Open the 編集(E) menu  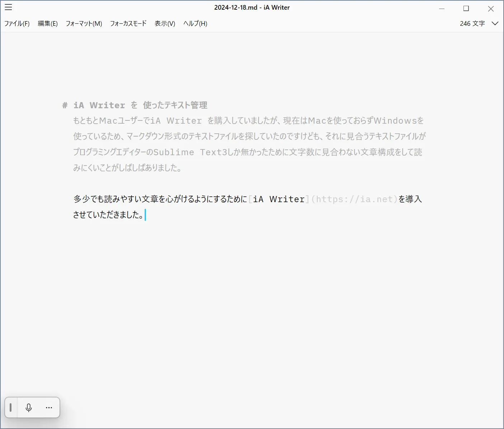tap(48, 24)
